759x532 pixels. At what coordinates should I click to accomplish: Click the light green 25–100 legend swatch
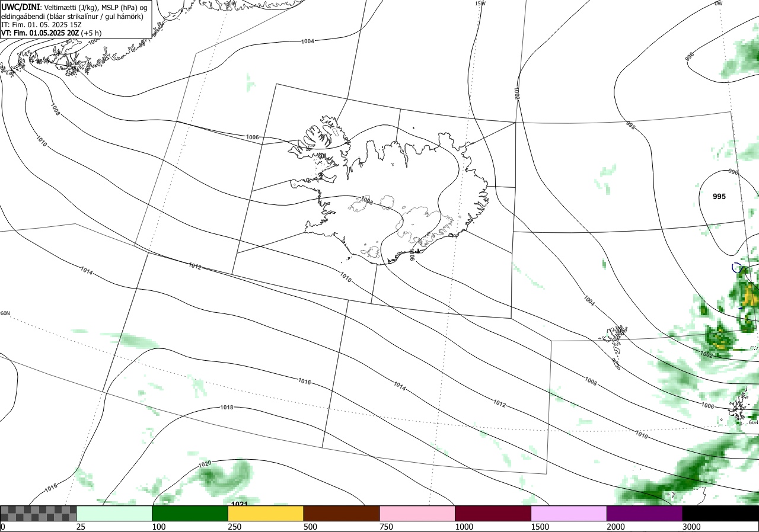click(x=114, y=513)
